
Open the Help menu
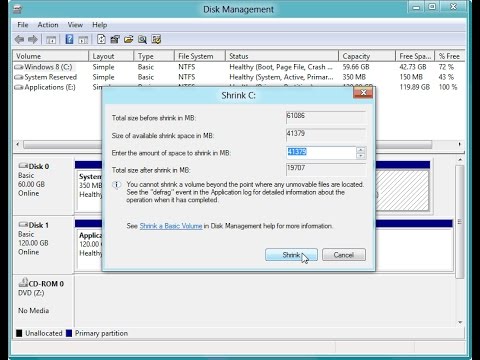pyautogui.click(x=99, y=25)
